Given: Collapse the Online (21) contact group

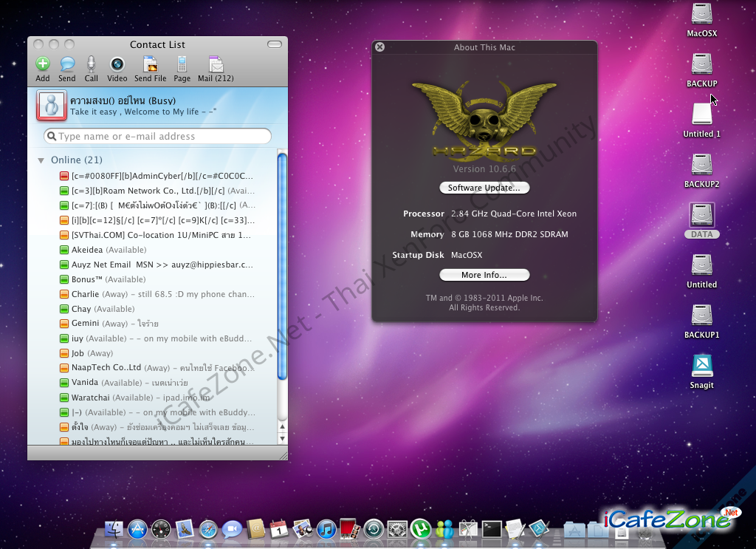Looking at the screenshot, I should [41, 160].
